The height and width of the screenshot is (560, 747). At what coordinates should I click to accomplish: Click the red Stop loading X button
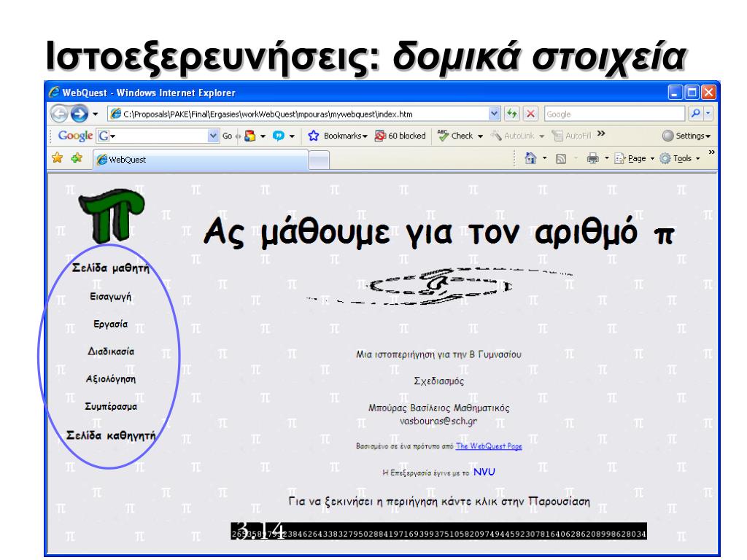coord(530,114)
